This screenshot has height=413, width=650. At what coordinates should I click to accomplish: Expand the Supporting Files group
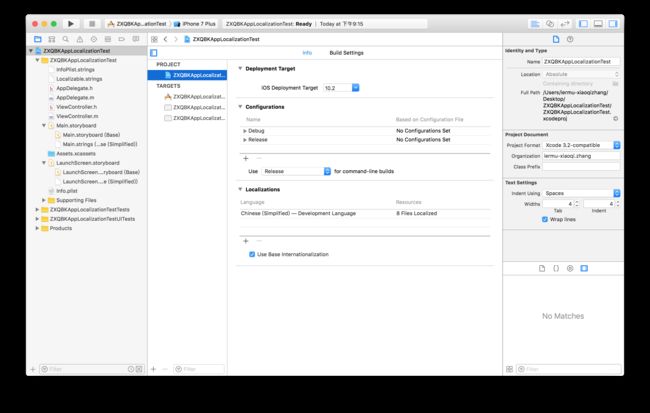pyautogui.click(x=44, y=200)
